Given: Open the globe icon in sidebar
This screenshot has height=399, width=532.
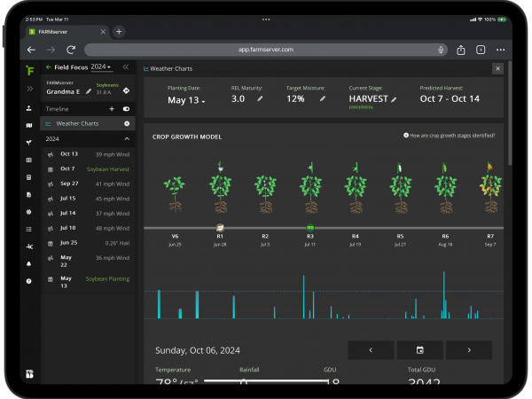Looking at the screenshot, I should point(29,212).
